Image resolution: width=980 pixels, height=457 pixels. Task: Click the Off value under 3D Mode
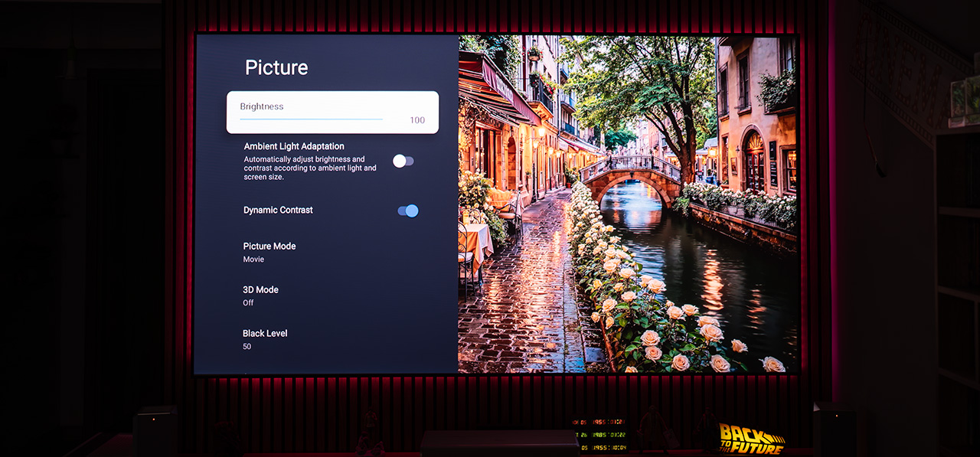[248, 303]
